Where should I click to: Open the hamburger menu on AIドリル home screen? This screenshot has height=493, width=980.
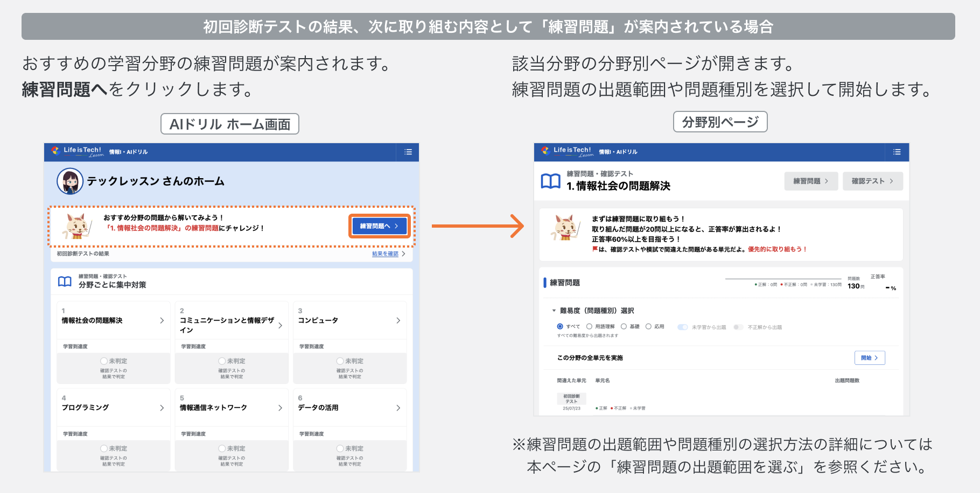408,152
